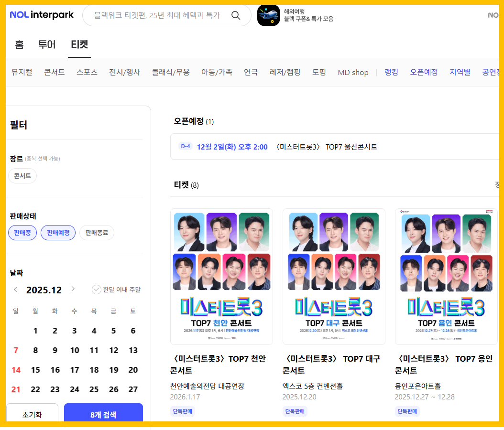Select December 20 in the calendar
The width and height of the screenshot is (504, 430).
click(x=133, y=370)
